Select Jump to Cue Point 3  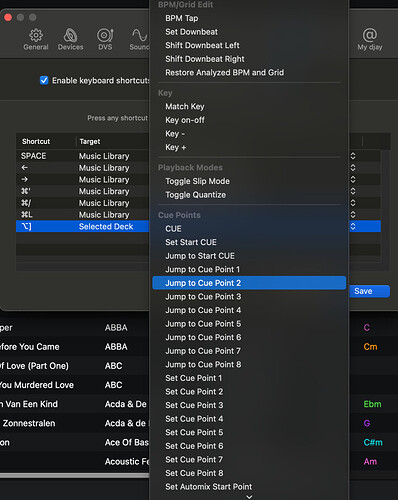pos(249,297)
